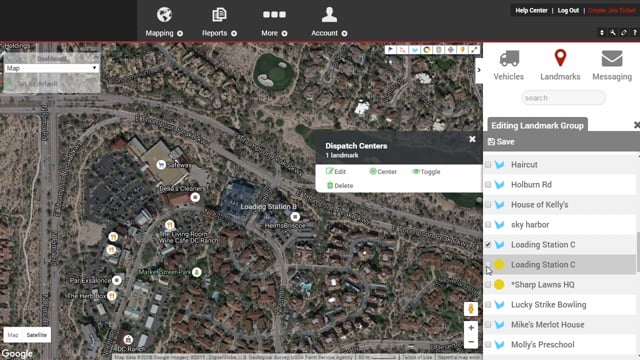Screen dimensions: 640x360
Task: Click the question mark help icon
Action: 635,33
